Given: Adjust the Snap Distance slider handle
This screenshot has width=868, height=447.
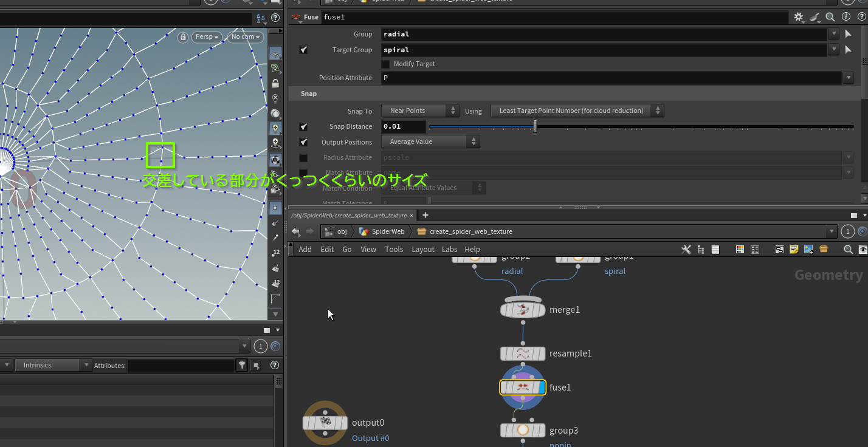Looking at the screenshot, I should (535, 126).
